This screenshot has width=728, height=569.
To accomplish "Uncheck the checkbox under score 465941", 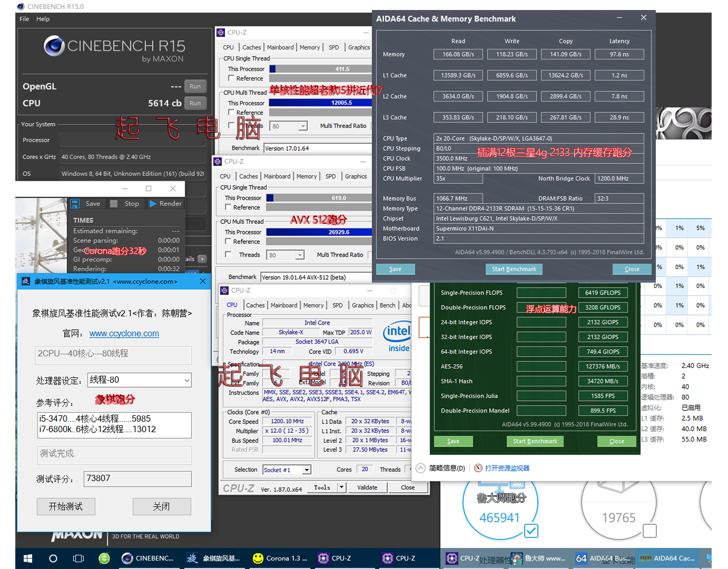I will 531,531.
